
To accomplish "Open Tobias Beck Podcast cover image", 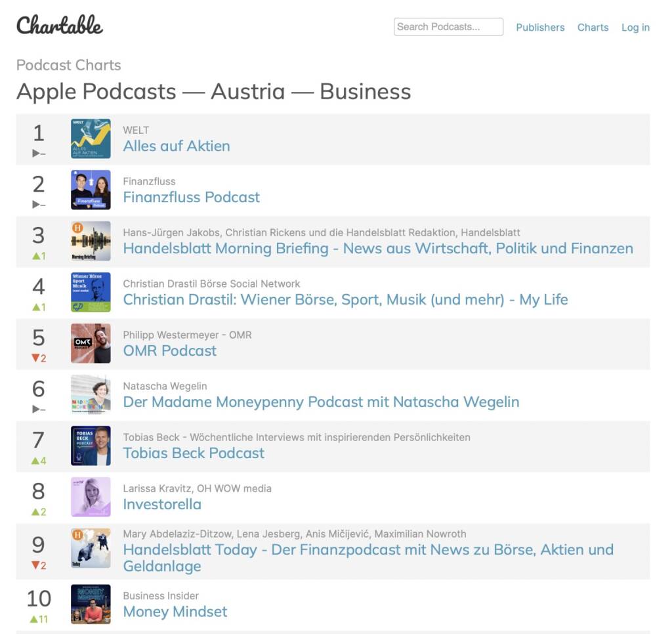I will pyautogui.click(x=91, y=446).
